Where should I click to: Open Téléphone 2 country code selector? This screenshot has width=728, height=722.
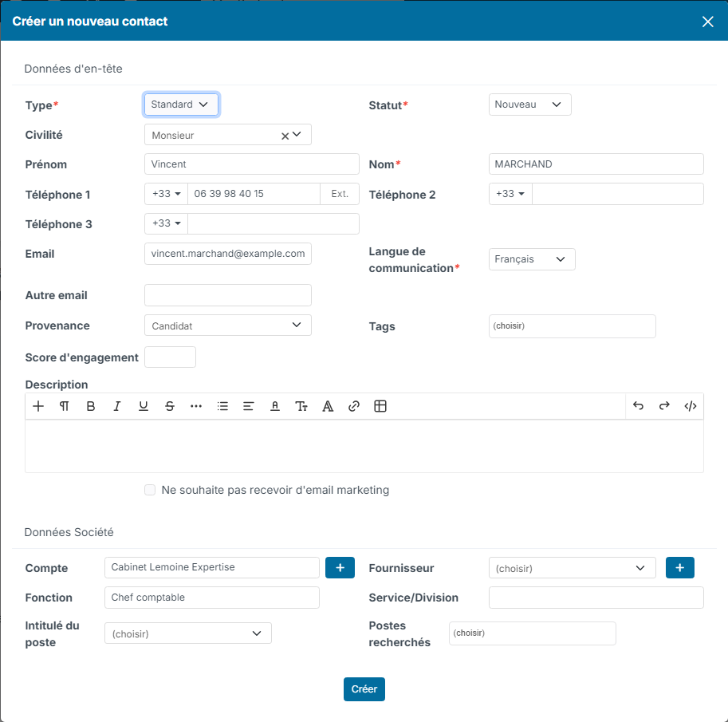[x=510, y=194]
